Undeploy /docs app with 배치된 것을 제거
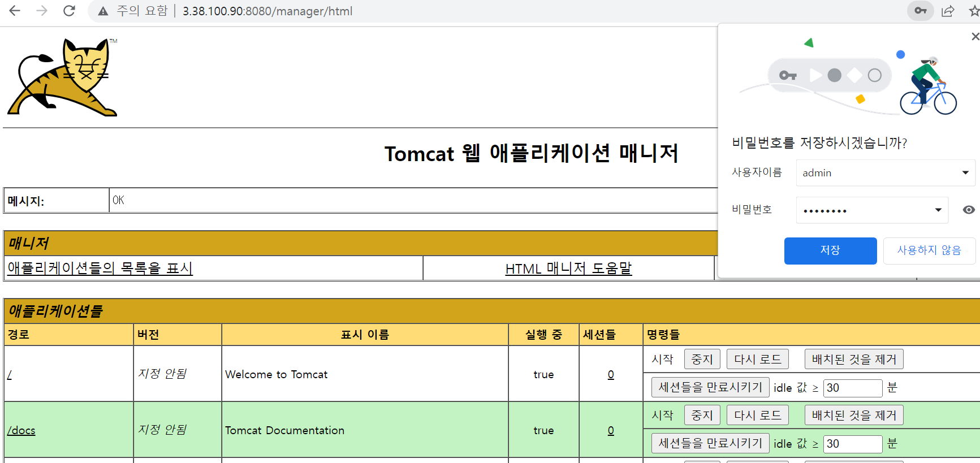The height and width of the screenshot is (463, 980). [854, 415]
